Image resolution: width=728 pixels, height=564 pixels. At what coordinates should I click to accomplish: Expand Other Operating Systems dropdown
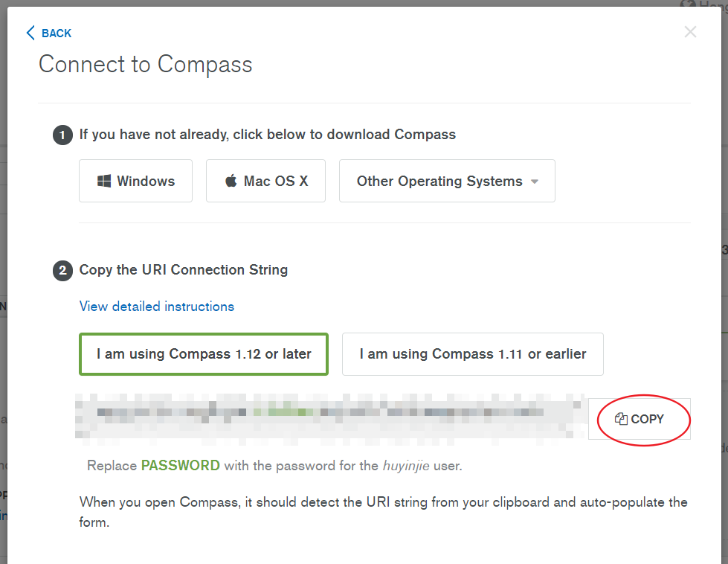click(447, 181)
